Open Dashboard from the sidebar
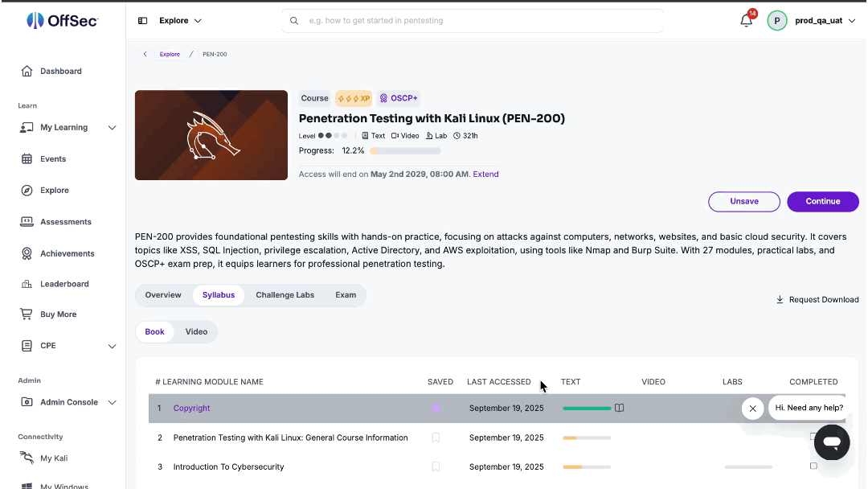Image resolution: width=868 pixels, height=489 pixels. point(61,71)
